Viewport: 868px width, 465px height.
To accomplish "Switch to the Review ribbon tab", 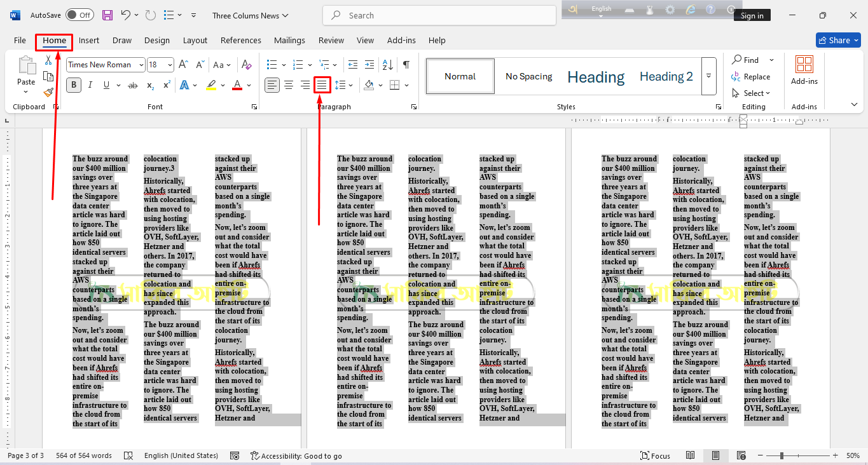I will tap(331, 40).
